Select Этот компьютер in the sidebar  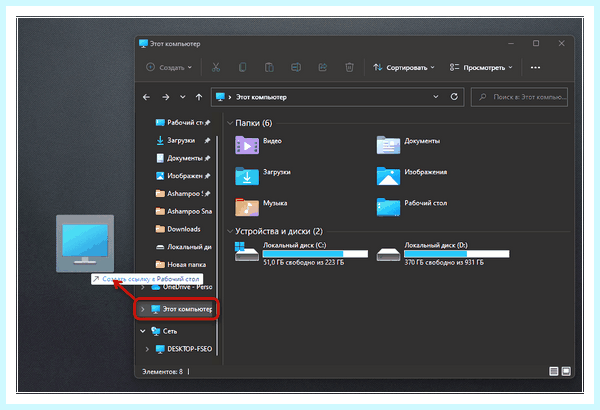point(181,309)
